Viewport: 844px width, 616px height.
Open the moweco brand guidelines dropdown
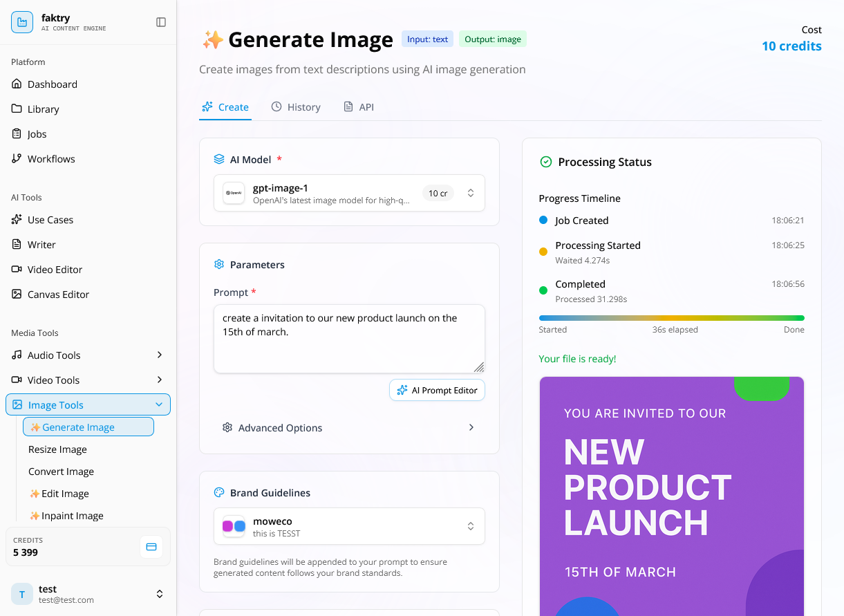(x=349, y=526)
